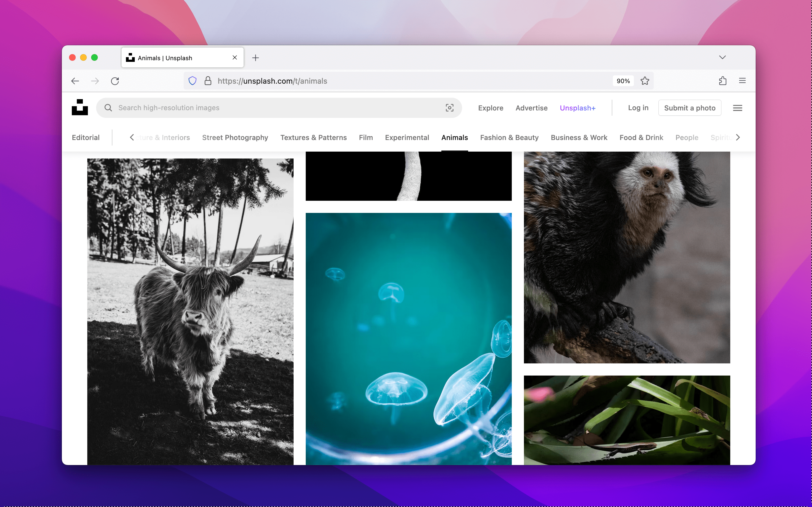Open the tab list dropdown chevron
Screen dimensions: 812x507
[x=723, y=57]
